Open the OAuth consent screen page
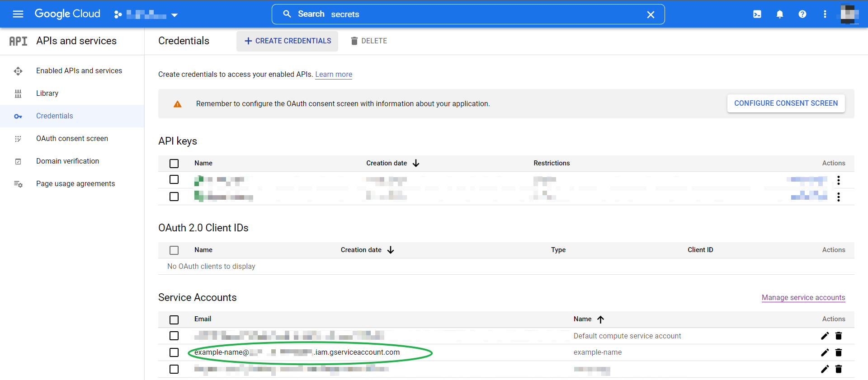This screenshot has height=380, width=868. (x=72, y=138)
